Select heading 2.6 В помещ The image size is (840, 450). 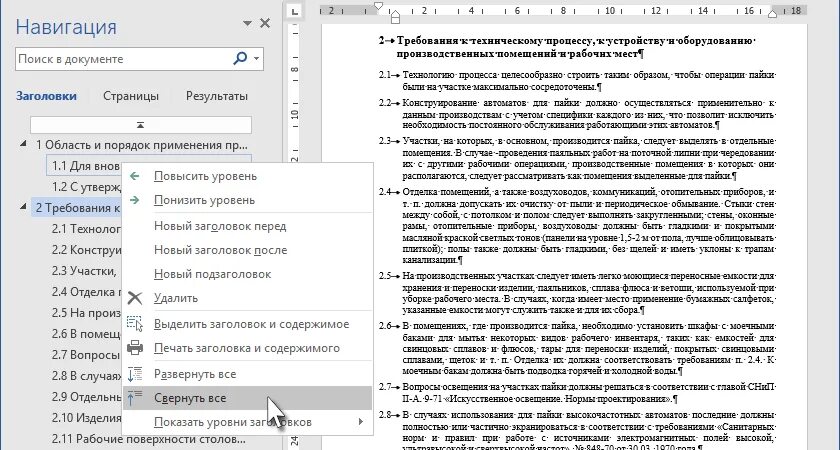85,334
